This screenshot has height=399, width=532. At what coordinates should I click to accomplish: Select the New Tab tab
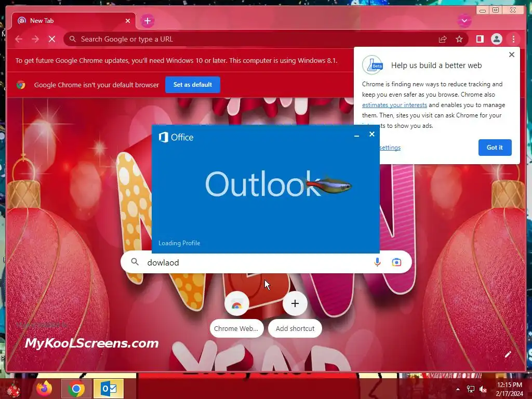(x=73, y=21)
